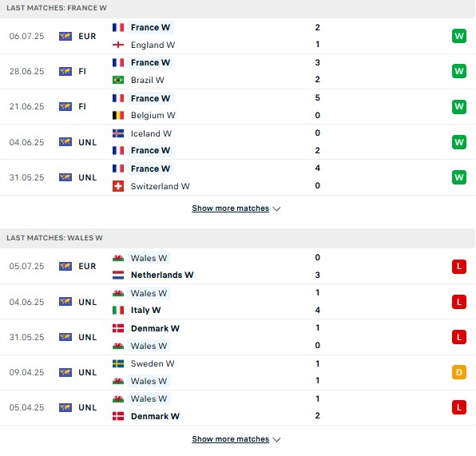Click the EUR competition icon on 06.07.25 row
The width and height of the screenshot is (476, 456).
pos(65,36)
